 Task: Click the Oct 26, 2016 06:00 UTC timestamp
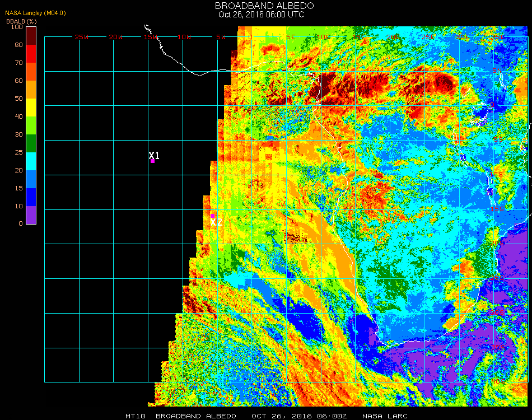coord(261,15)
